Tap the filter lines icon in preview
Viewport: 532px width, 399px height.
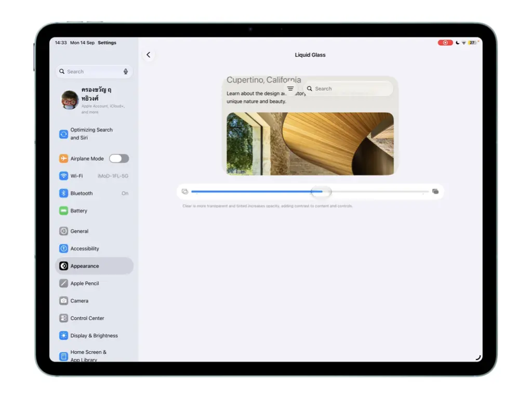click(x=290, y=88)
